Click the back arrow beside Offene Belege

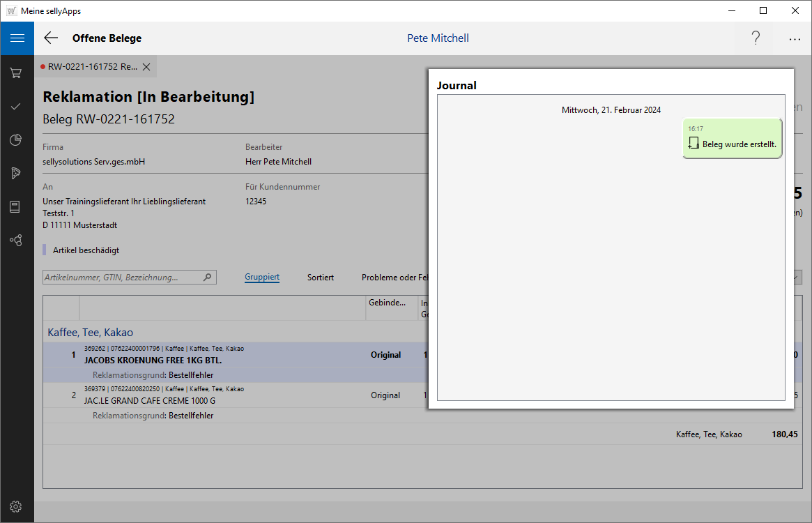click(x=51, y=38)
